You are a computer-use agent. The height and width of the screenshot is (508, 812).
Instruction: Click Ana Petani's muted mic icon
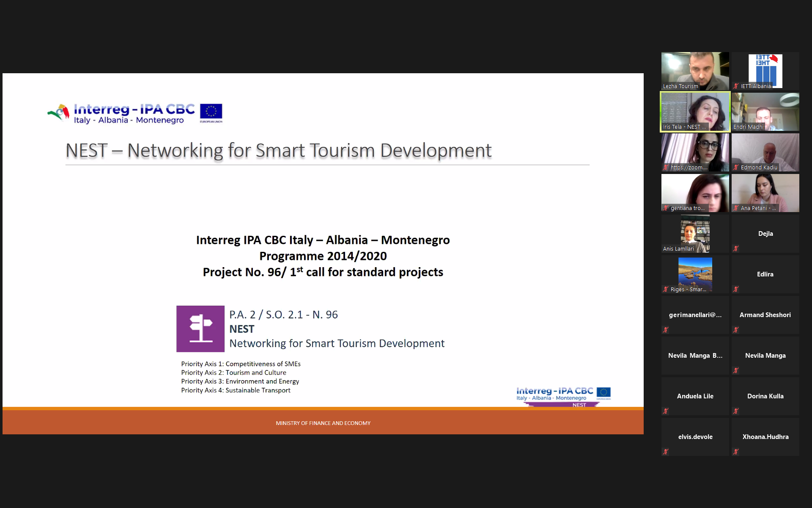point(736,208)
